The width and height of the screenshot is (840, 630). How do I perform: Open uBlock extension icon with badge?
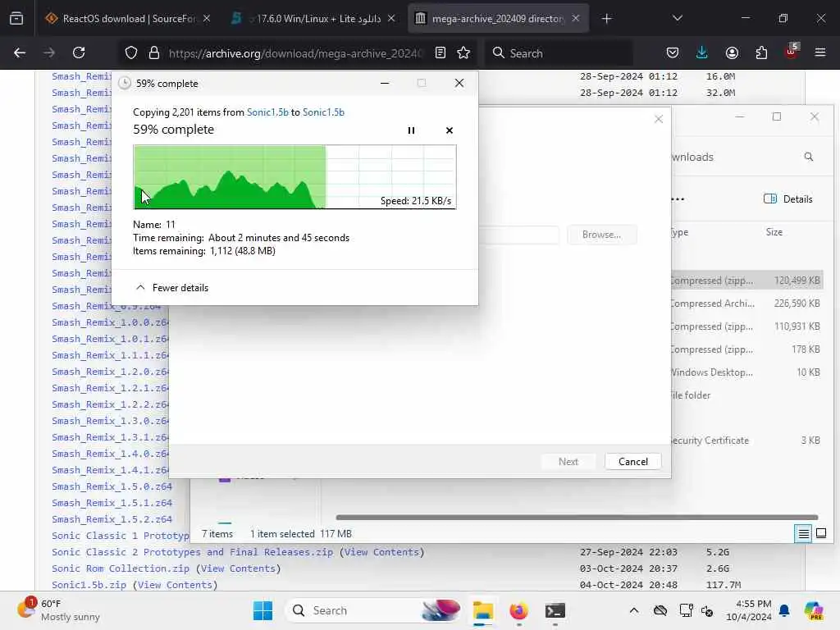pos(792,52)
